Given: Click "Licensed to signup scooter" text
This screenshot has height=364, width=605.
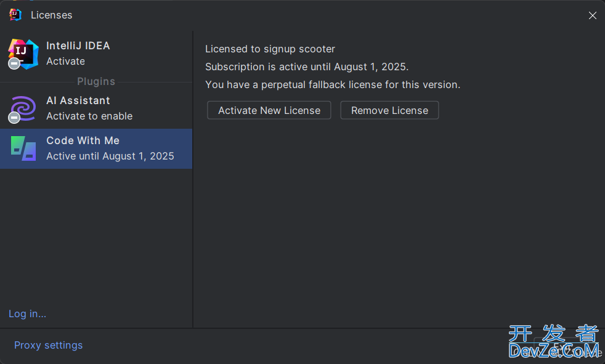Looking at the screenshot, I should tap(270, 49).
